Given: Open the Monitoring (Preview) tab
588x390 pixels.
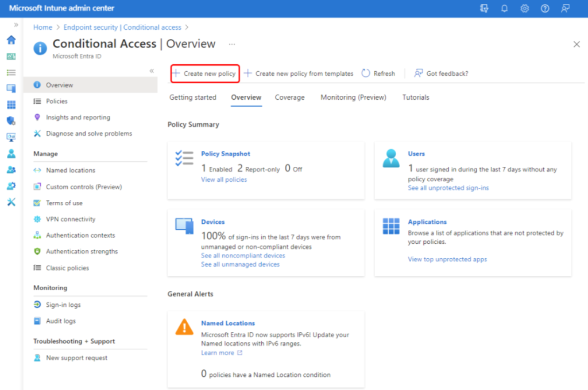Looking at the screenshot, I should [x=353, y=97].
